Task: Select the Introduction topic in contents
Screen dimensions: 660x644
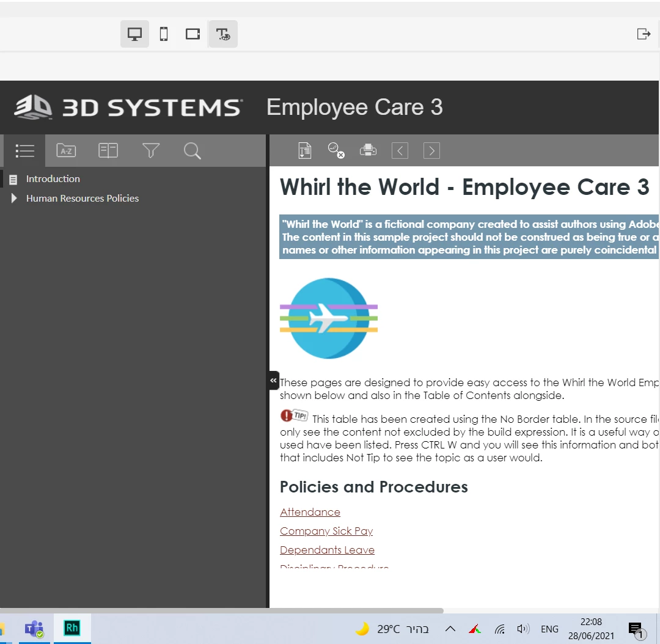Action: [53, 179]
